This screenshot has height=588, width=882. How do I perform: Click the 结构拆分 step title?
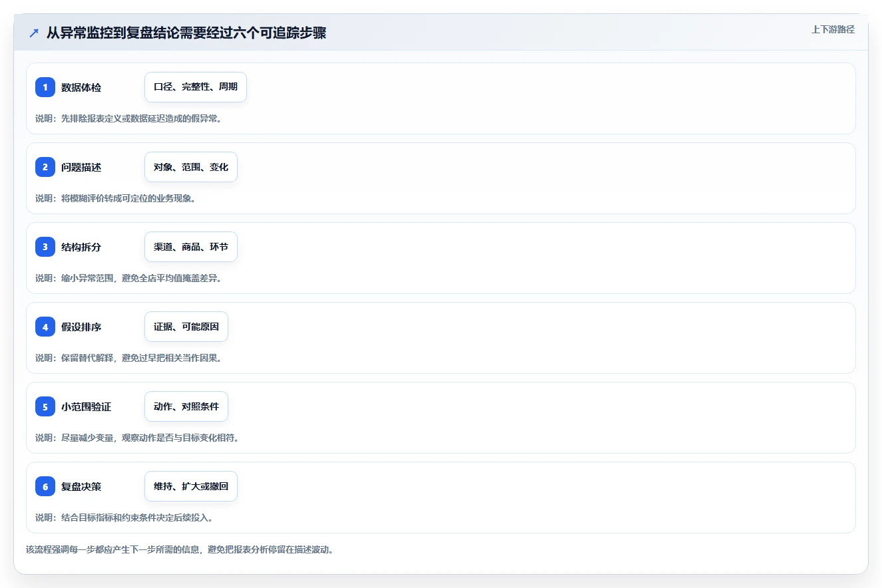(81, 247)
